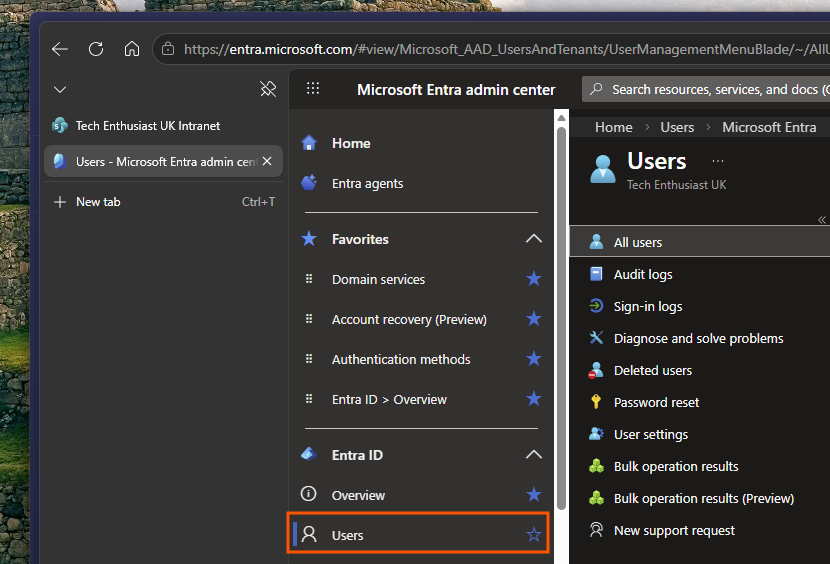View site info via the address bar lock icon
Viewport: 830px width, 564px height.
click(x=168, y=49)
